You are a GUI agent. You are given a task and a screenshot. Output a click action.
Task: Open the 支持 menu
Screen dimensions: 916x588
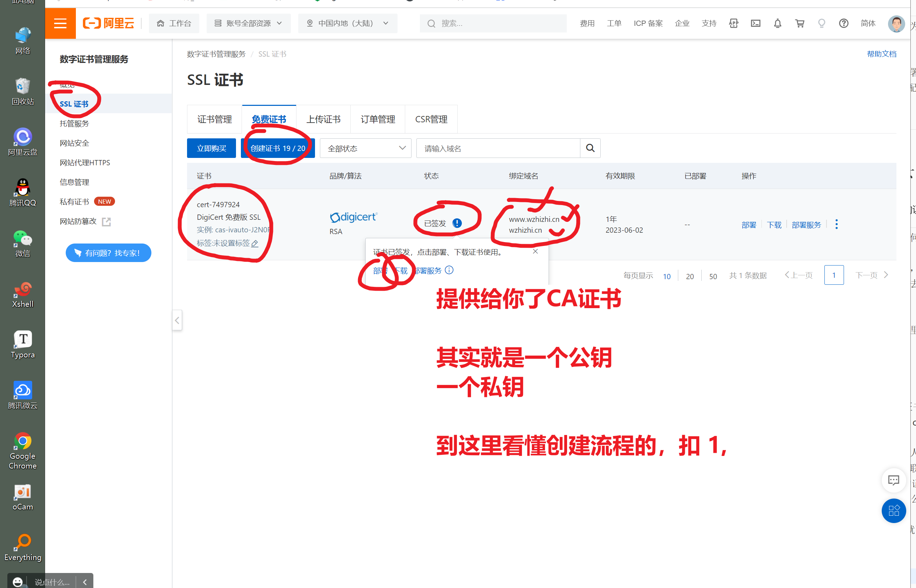coord(709,23)
